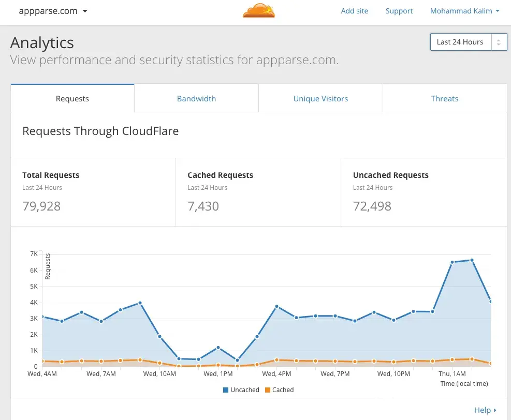Select the Requests tab

click(72, 98)
